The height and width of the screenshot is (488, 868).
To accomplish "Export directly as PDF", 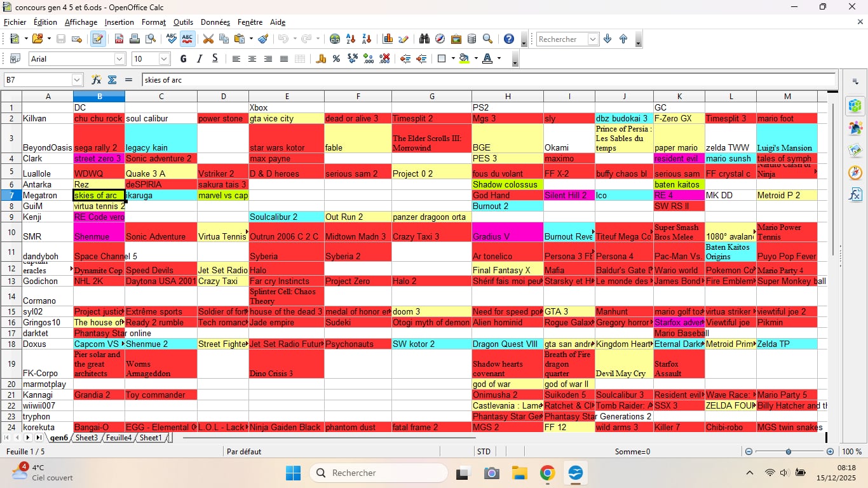I will point(119,39).
